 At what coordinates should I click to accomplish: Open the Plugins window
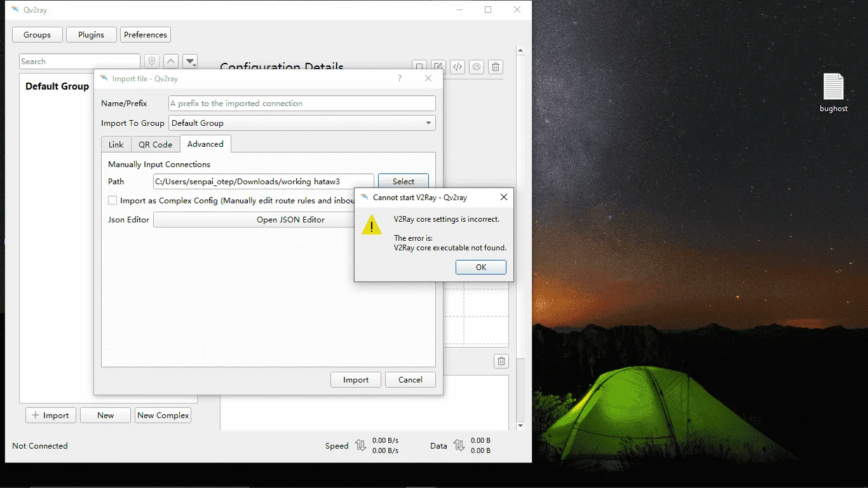[x=91, y=35]
